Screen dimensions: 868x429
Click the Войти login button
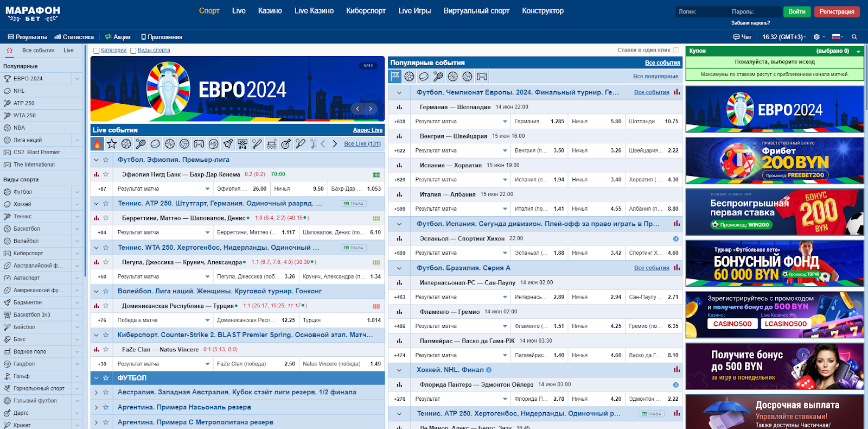797,11
